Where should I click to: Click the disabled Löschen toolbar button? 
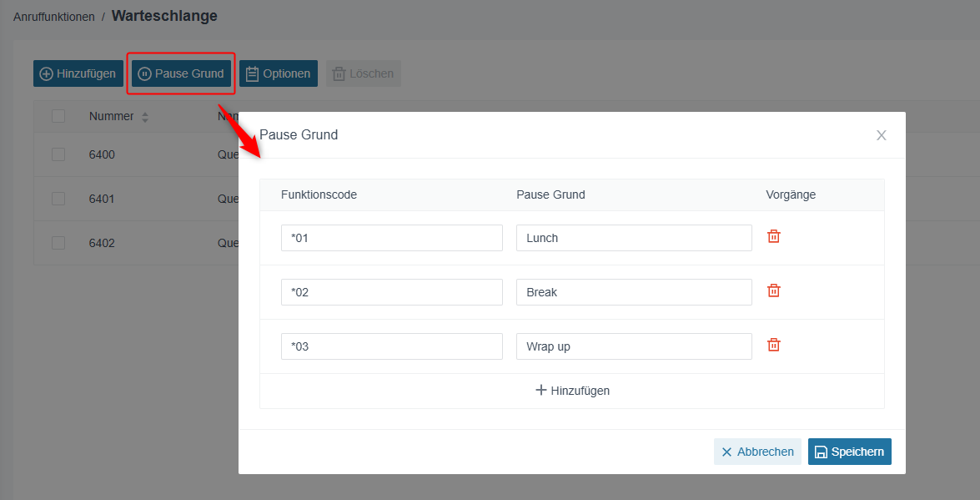coord(363,73)
